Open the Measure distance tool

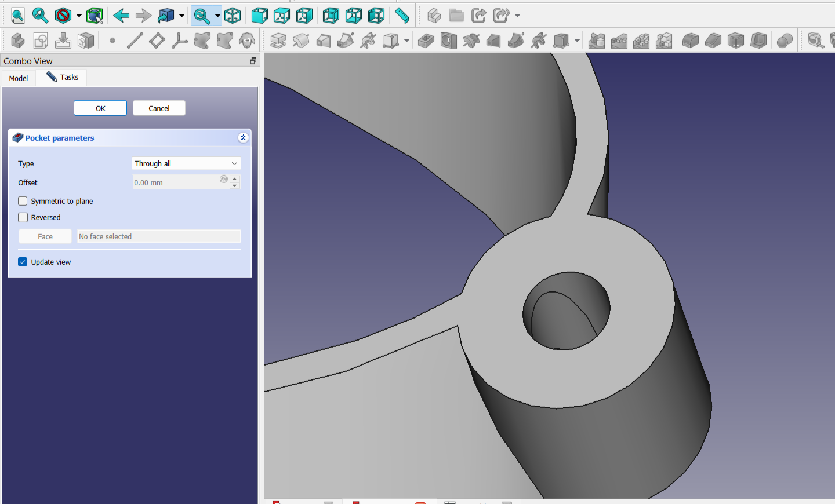tap(403, 16)
